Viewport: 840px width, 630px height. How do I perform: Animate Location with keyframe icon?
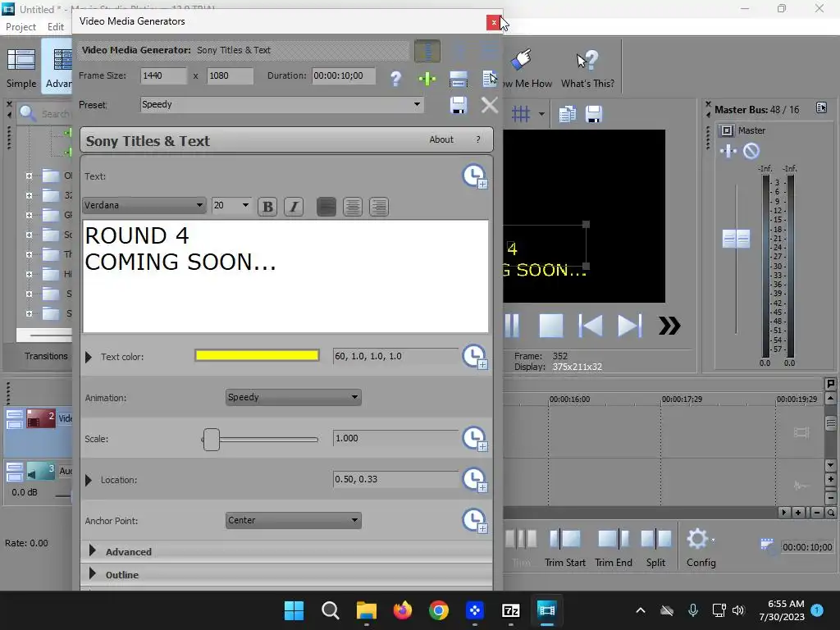(474, 479)
